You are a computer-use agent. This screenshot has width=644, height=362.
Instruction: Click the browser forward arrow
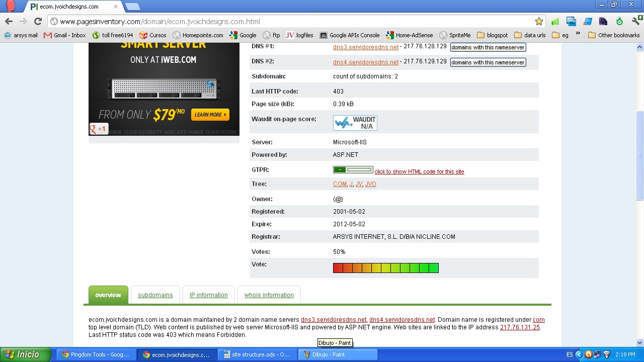click(23, 22)
